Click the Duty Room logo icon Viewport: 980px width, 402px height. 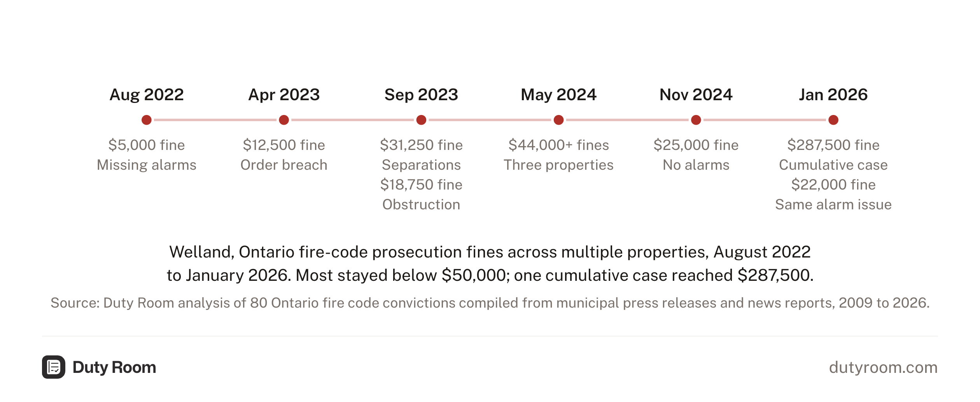click(54, 367)
